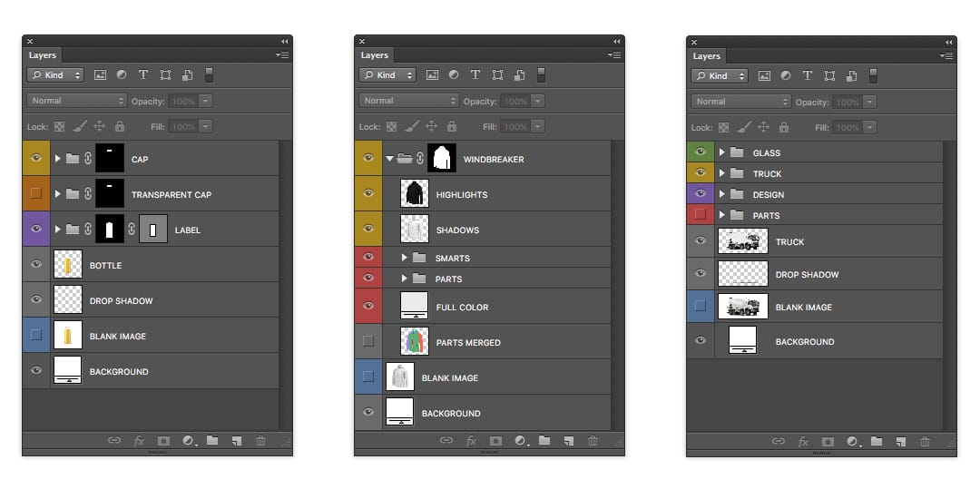
Task: Click lock transparent pixels in left panel
Action: [59, 127]
